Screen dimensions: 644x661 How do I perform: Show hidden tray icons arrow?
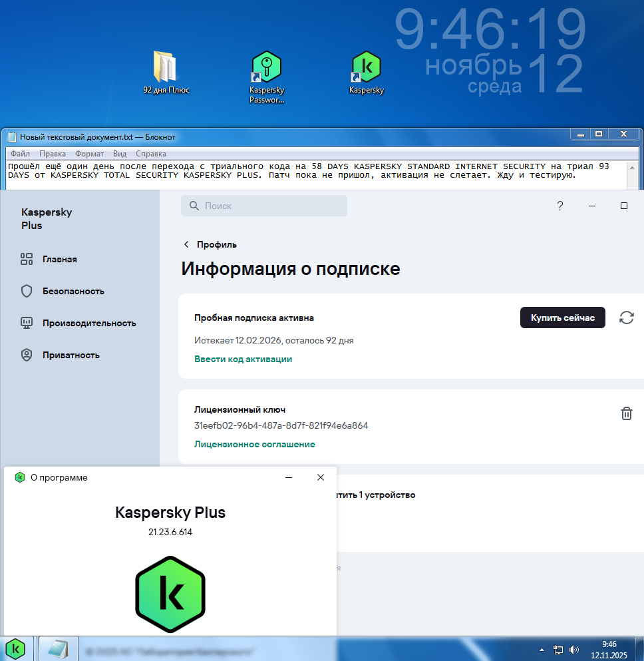[x=542, y=650]
